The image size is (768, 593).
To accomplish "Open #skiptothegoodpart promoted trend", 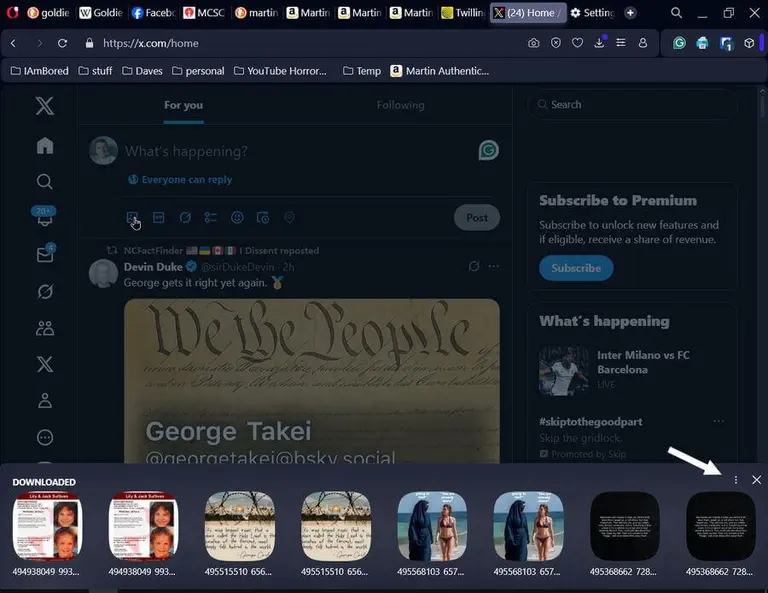I will coord(591,422).
